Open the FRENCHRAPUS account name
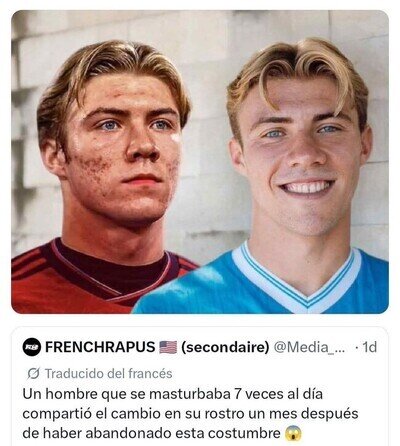 pyautogui.click(x=100, y=347)
